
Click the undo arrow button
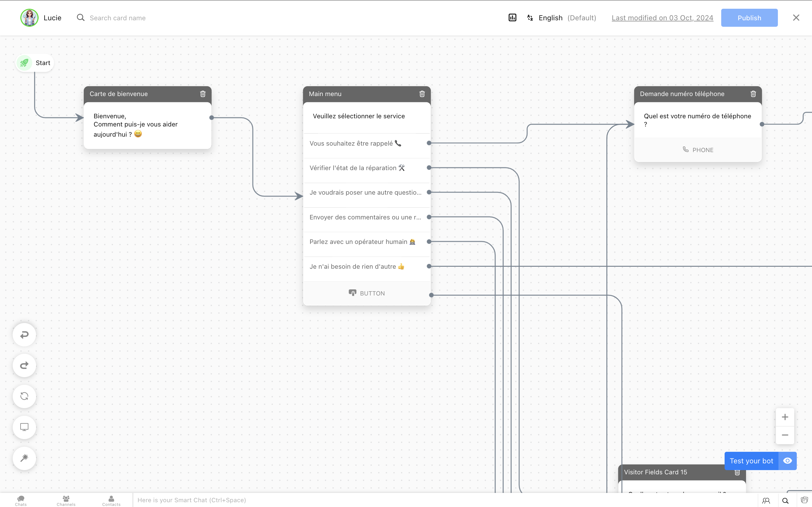click(24, 335)
